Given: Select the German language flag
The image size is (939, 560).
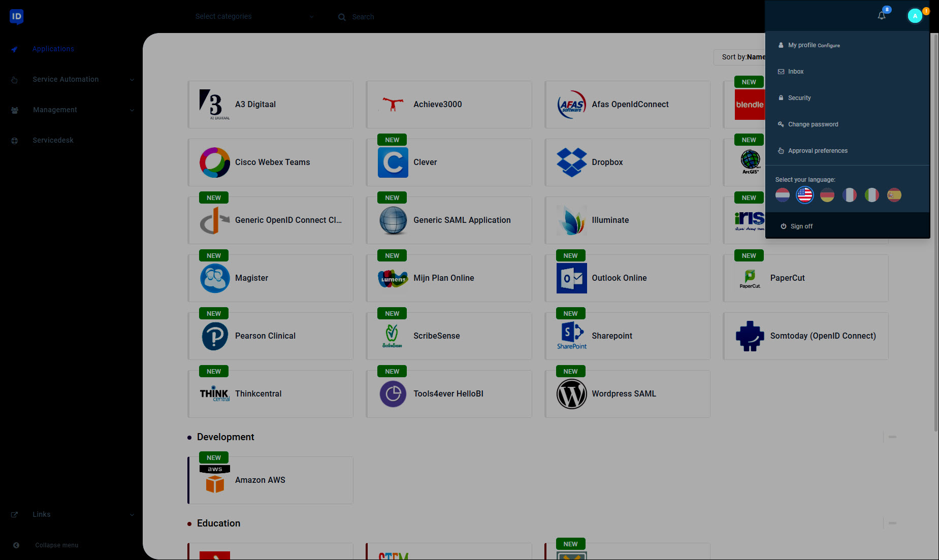Looking at the screenshot, I should pos(827,195).
